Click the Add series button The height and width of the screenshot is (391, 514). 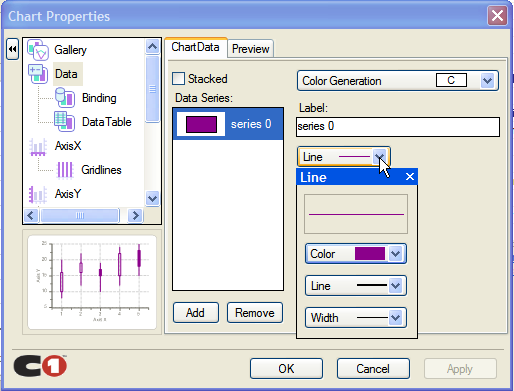pyautogui.click(x=196, y=313)
